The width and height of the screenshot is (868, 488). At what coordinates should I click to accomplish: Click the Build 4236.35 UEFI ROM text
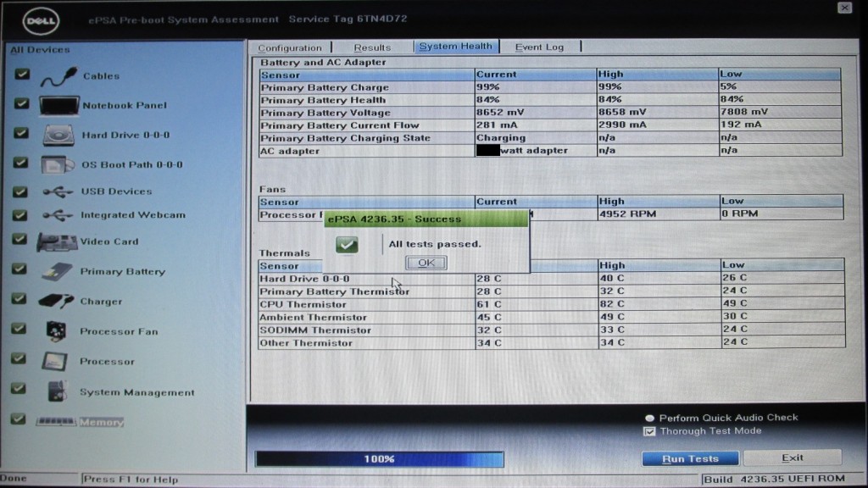pyautogui.click(x=775, y=479)
